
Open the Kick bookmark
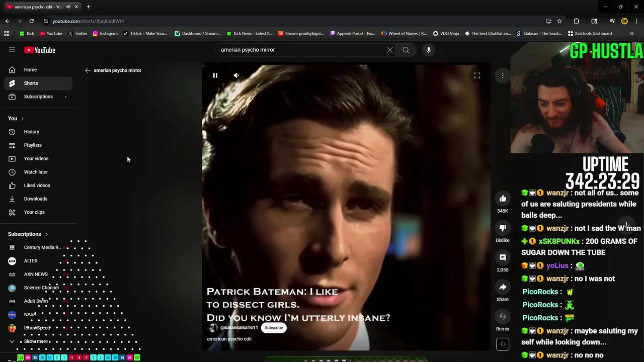pos(27,34)
